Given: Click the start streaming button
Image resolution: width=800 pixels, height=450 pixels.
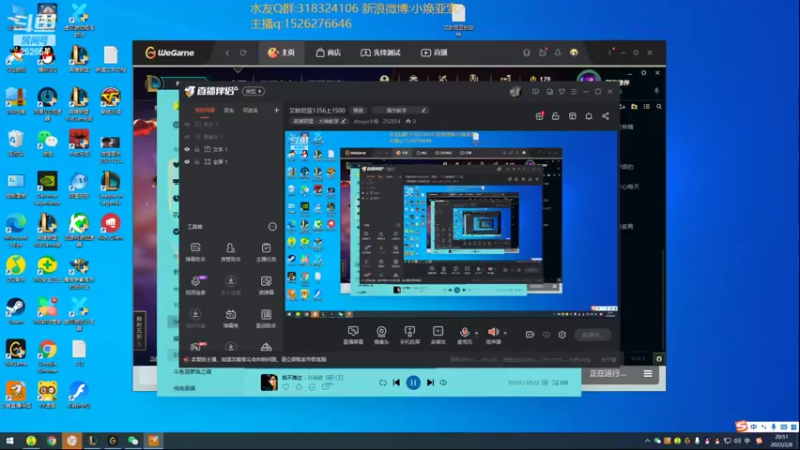Looking at the screenshot, I should click(592, 335).
